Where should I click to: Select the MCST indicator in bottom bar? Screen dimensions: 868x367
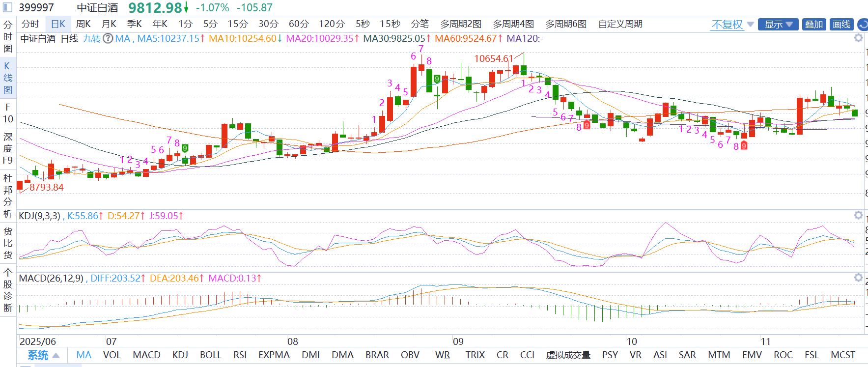pyautogui.click(x=843, y=355)
